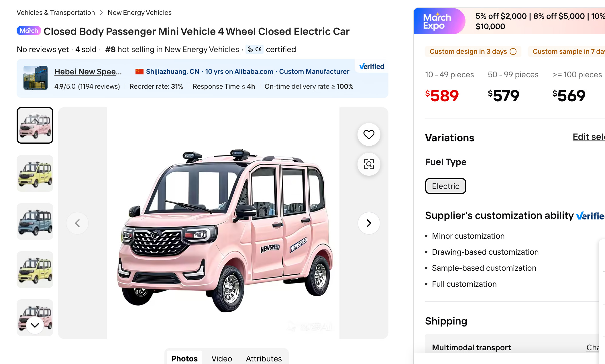The height and width of the screenshot is (364, 605).
Task: Switch to the Video tab
Action: pos(222,359)
